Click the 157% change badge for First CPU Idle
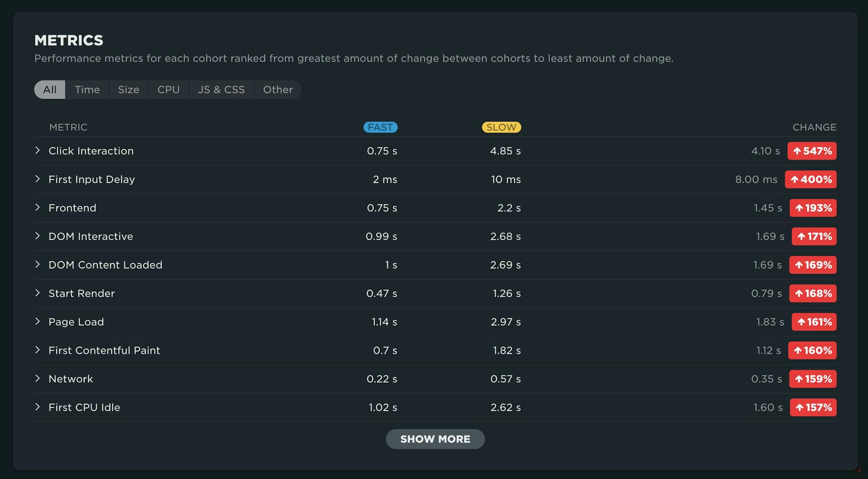 [x=813, y=407]
